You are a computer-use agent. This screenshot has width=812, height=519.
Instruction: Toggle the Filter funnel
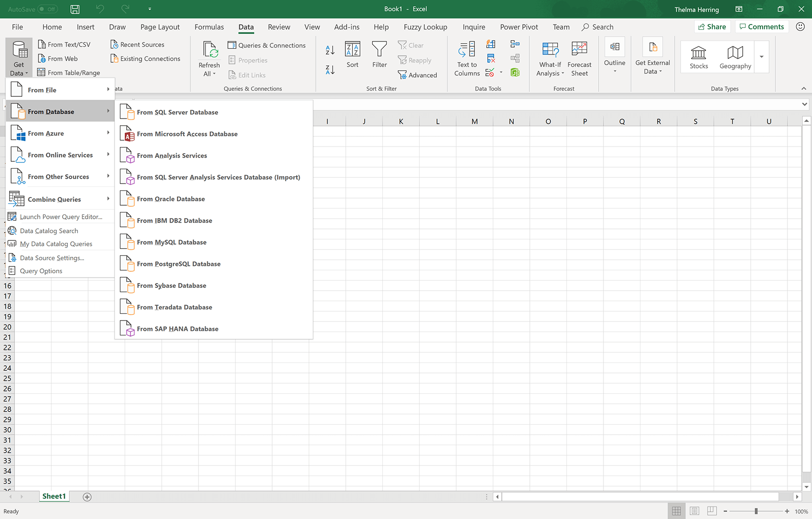(x=380, y=55)
